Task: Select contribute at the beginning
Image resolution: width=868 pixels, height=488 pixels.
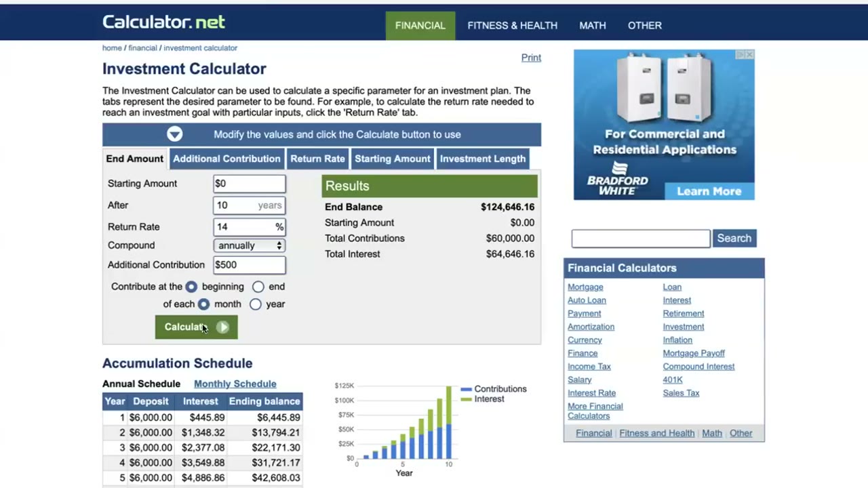Action: [191, 287]
